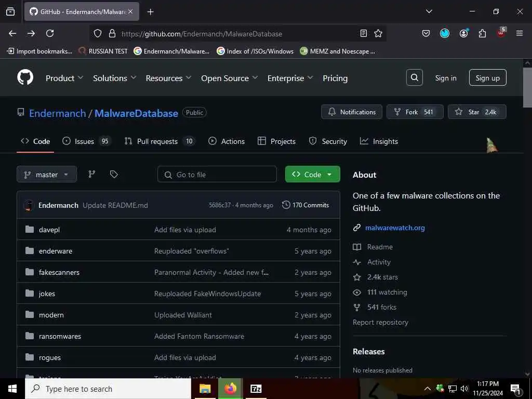Viewport: 532px width, 399px height.
Task: Expand the Open Source menu
Action: (229, 78)
